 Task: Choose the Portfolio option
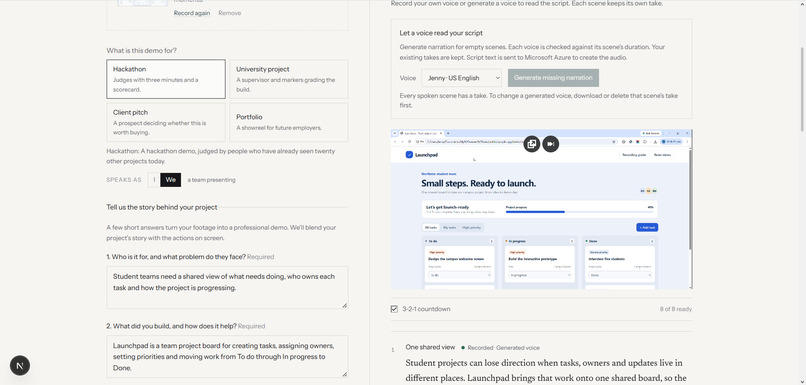click(289, 122)
